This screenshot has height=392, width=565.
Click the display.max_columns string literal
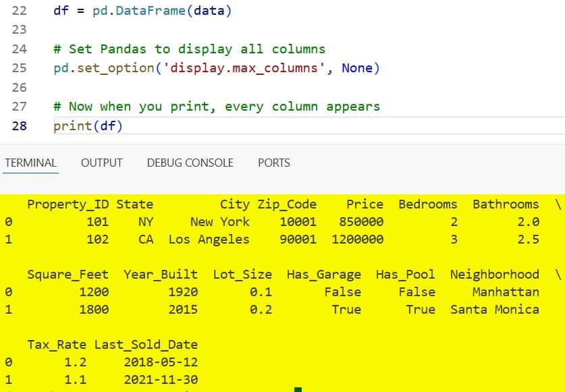(203, 67)
